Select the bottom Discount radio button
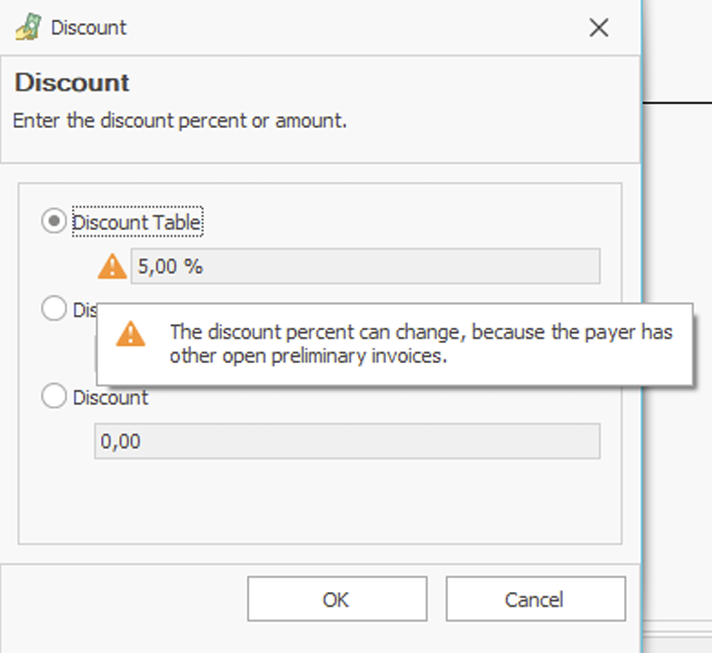 pos(54,396)
